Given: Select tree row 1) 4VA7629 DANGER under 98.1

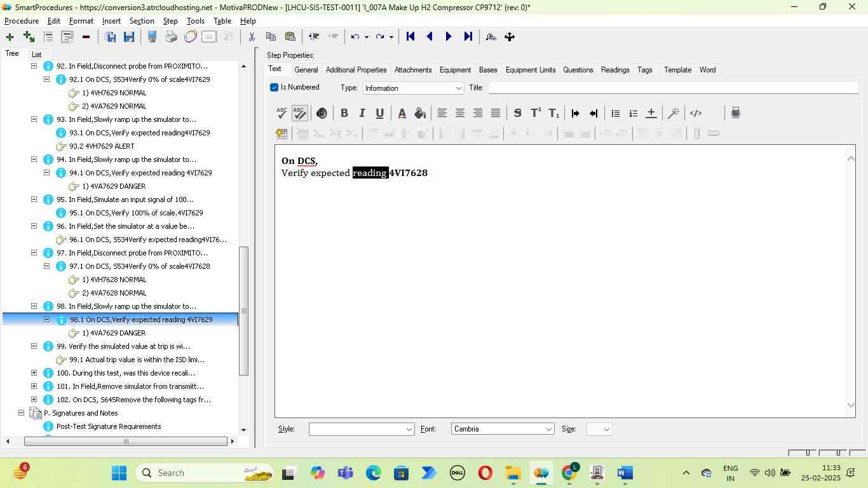Looking at the screenshot, I should [x=114, y=333].
